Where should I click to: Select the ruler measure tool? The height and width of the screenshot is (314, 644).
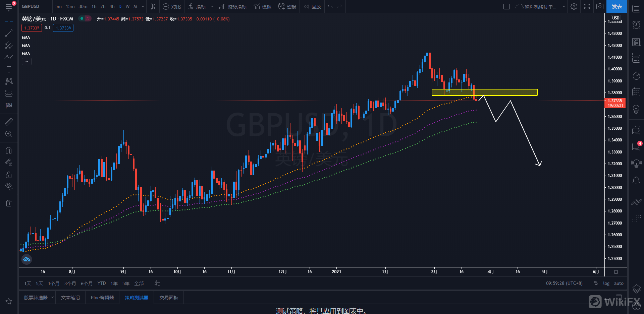point(9,122)
